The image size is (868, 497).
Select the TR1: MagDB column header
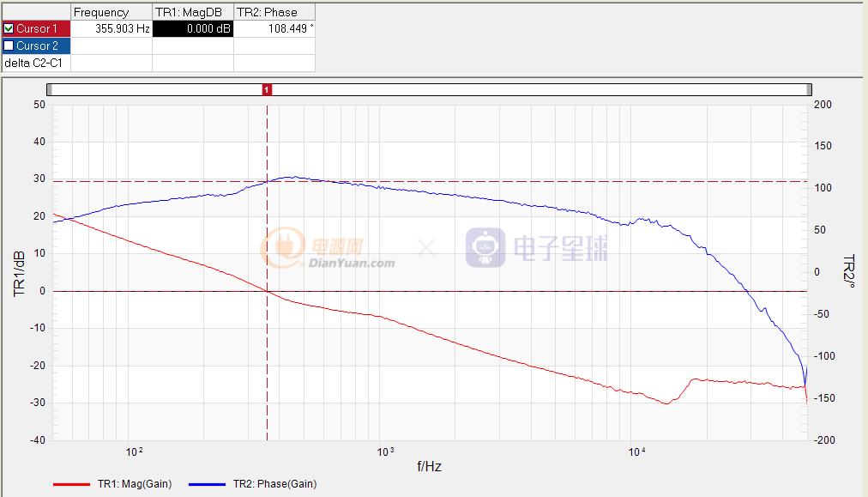point(193,12)
